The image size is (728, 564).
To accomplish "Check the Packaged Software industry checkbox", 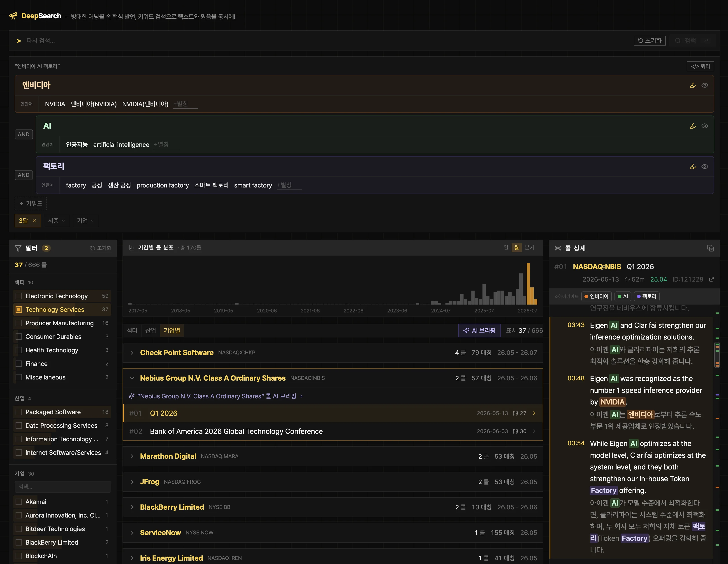I will coord(19,412).
